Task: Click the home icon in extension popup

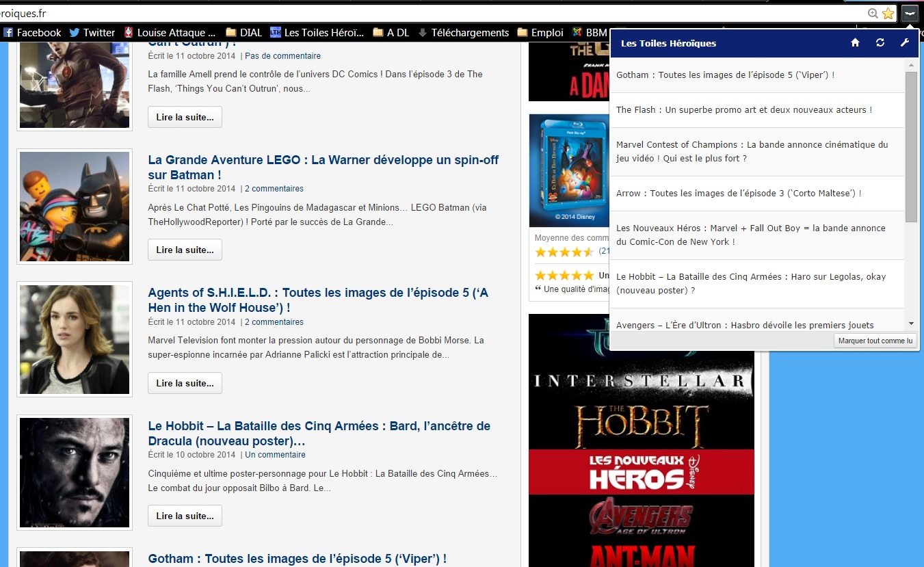Action: pyautogui.click(x=855, y=43)
